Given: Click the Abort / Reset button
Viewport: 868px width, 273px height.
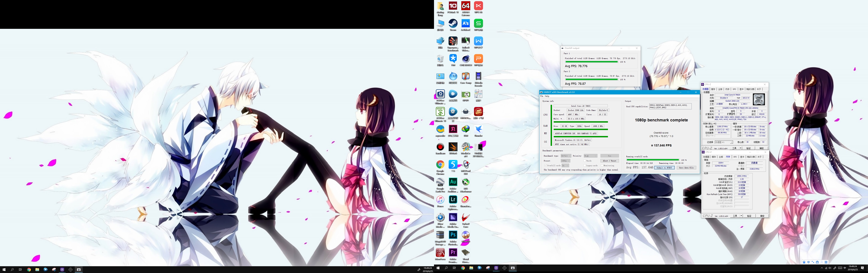Looking at the screenshot, I should (x=609, y=161).
